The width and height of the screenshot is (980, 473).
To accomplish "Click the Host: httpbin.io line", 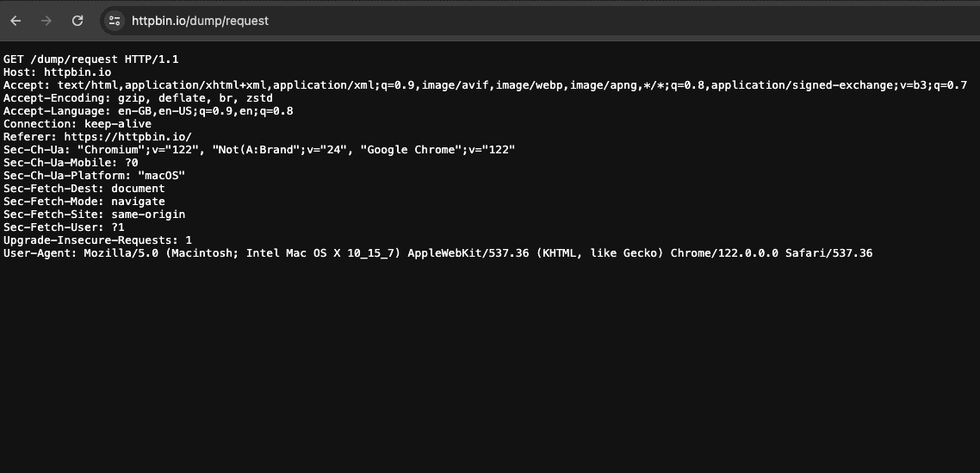I will tap(58, 72).
